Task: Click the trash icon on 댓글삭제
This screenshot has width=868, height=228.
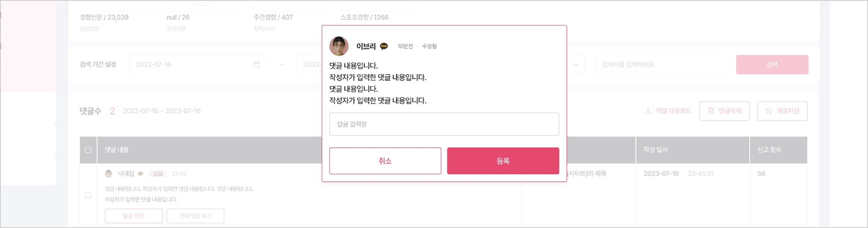Action: pyautogui.click(x=711, y=111)
